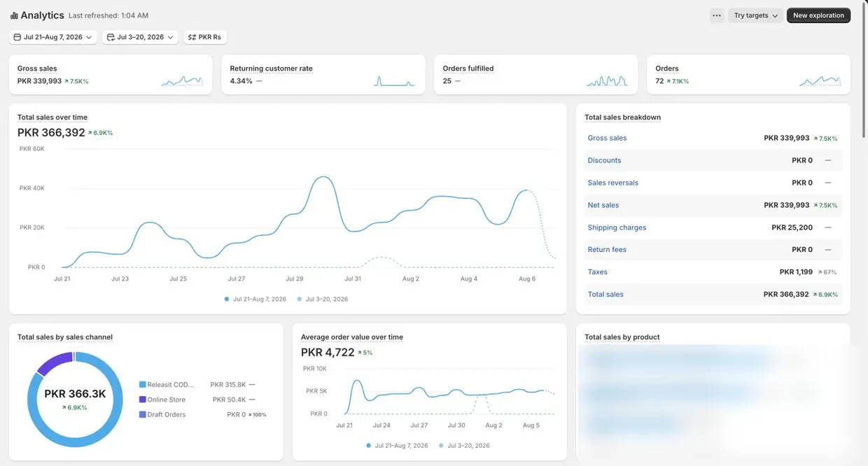
Task: Click the currency exchange icon beside PKR Rs
Action: (x=192, y=37)
